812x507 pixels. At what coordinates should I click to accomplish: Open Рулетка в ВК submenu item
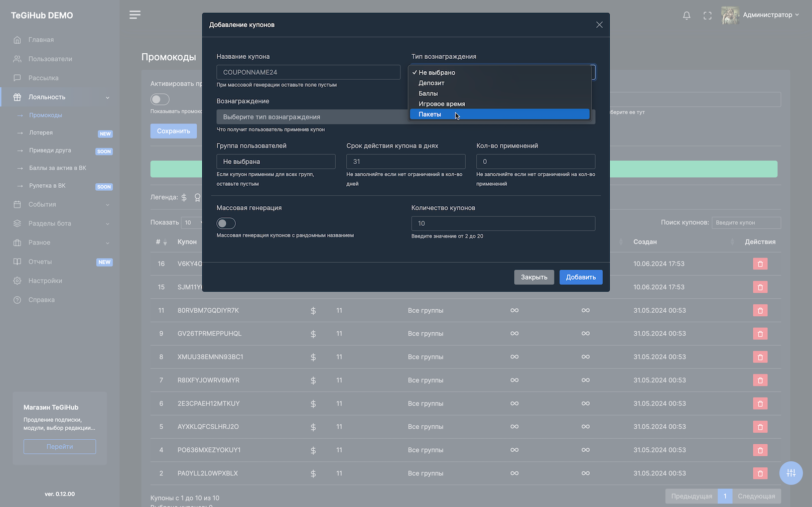pyautogui.click(x=47, y=186)
